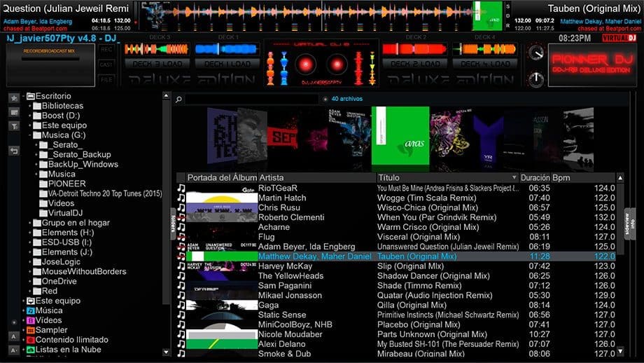Click the DECK 1 LOAD button
This screenshot has width=644, height=363.
(227, 64)
